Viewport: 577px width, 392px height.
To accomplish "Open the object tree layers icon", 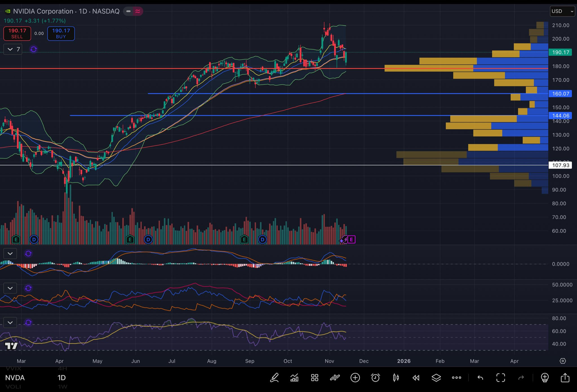I will click(436, 378).
